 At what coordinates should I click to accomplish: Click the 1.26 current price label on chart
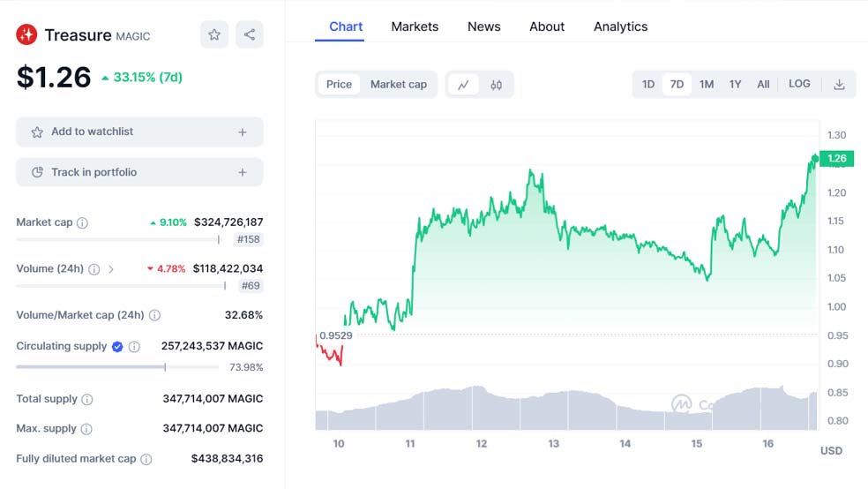tap(836, 158)
